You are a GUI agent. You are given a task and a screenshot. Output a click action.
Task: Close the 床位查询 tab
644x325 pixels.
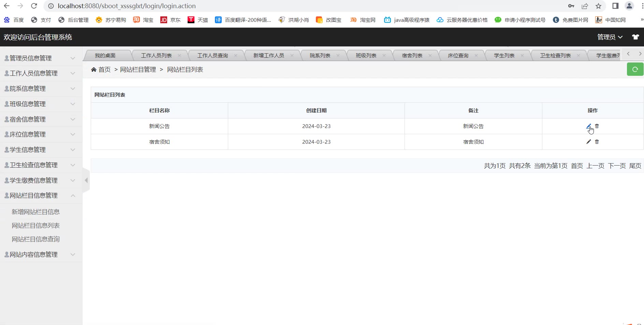coord(476,55)
